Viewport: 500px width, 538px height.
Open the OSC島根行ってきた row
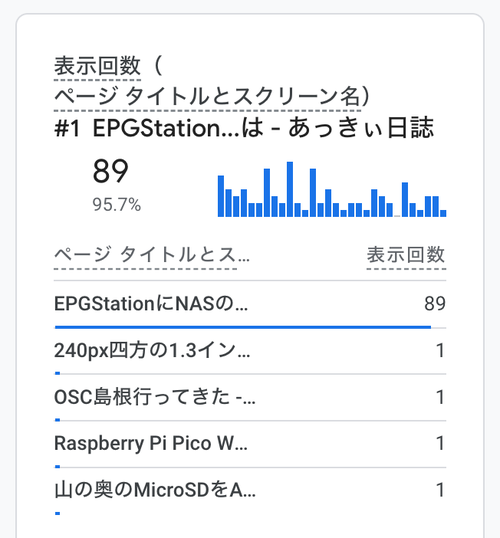coord(250,397)
